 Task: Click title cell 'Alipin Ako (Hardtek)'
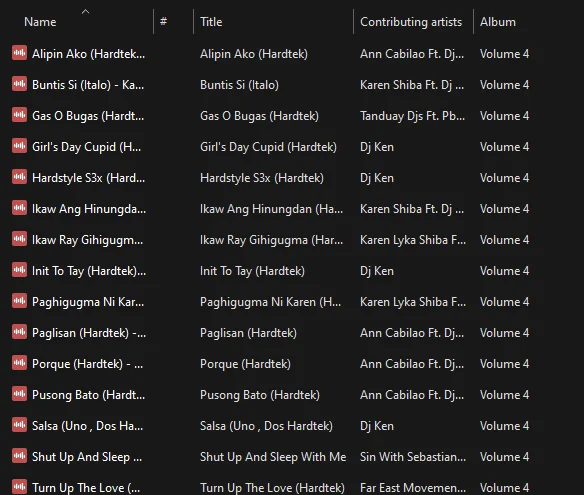coord(254,54)
